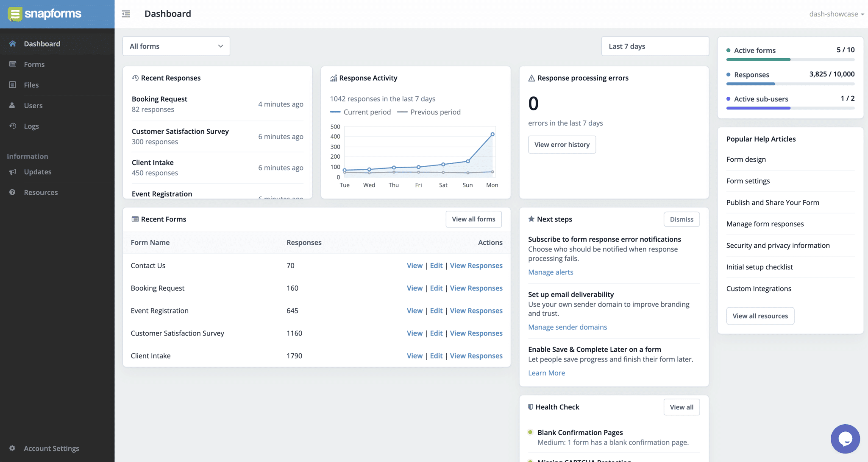The width and height of the screenshot is (868, 462).
Task: Click the Recent Forms panel icon
Action: point(135,219)
